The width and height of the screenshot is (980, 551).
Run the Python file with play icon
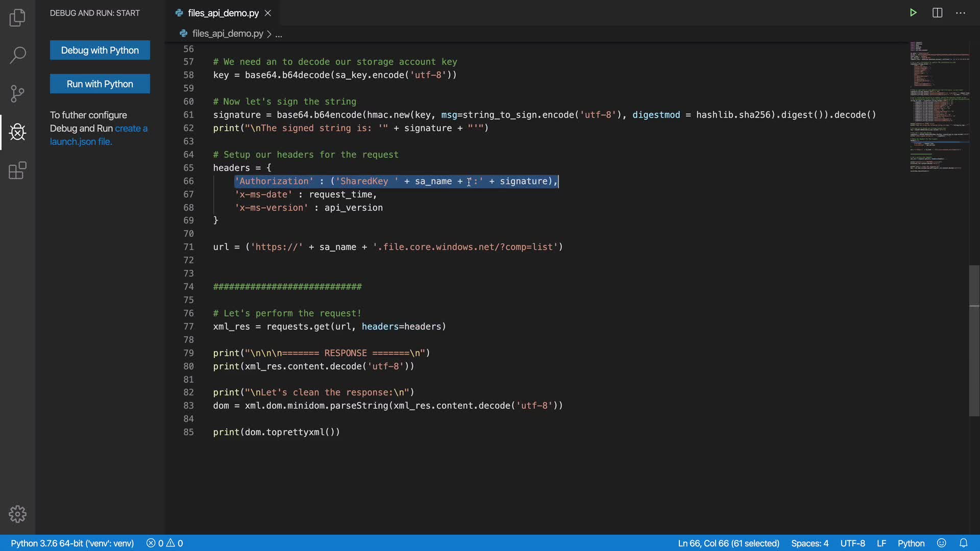coord(913,13)
